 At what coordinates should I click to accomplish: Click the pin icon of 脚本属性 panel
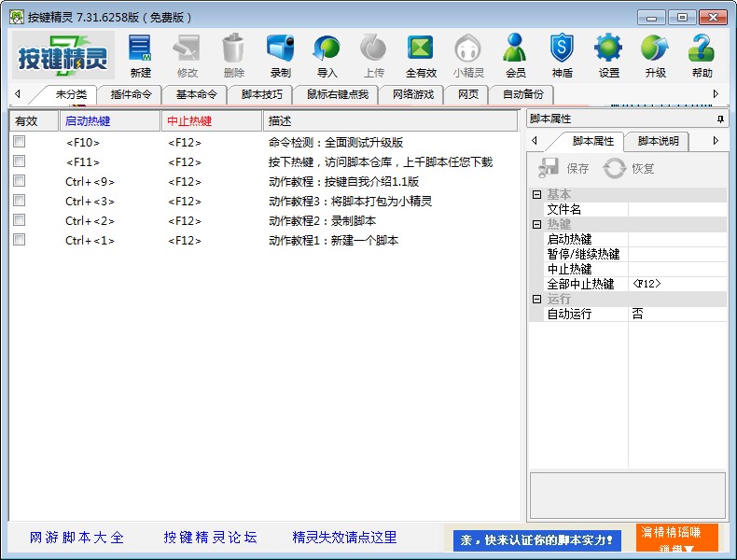[720, 119]
